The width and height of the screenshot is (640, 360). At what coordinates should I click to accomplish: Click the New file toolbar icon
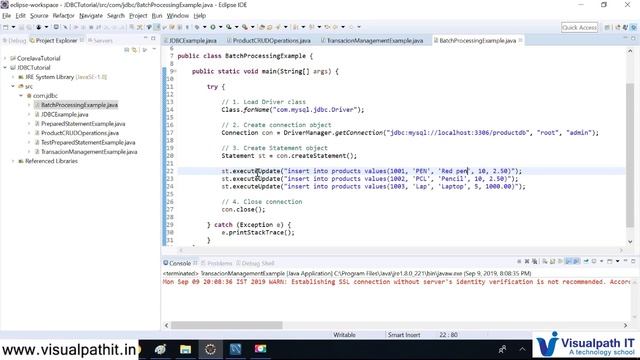pos(6,27)
